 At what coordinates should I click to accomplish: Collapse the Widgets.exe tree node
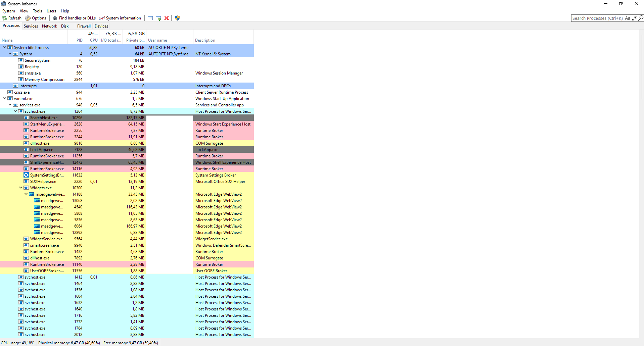20,188
